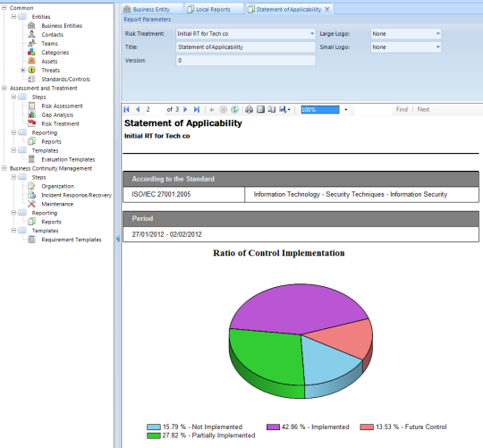Collapse the Common tree section
483x448 pixels.
coord(4,8)
